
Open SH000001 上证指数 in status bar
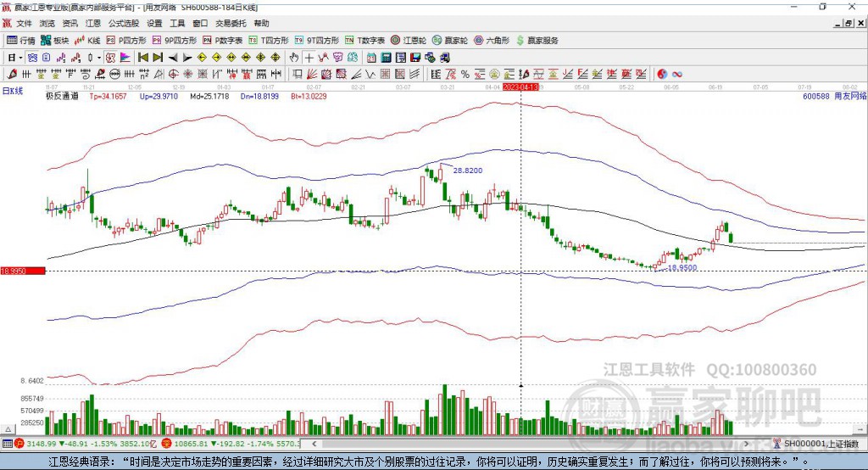821,444
